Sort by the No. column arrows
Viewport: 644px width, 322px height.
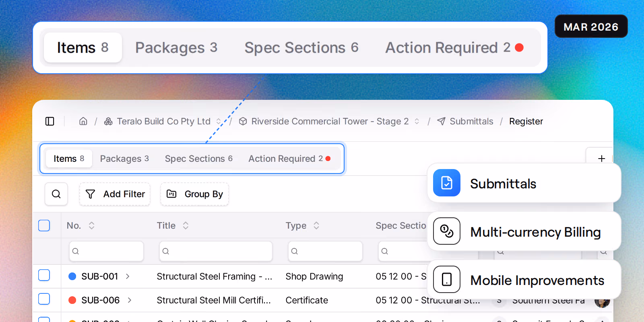pos(92,225)
